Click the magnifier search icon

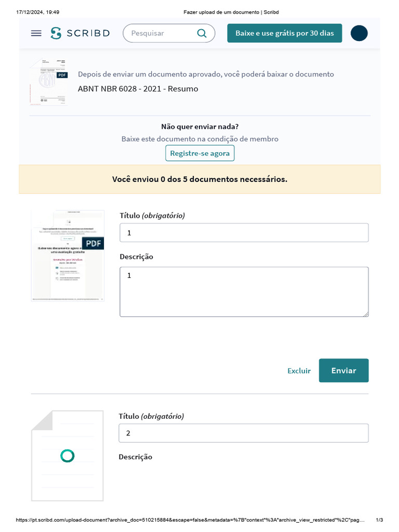pos(202,33)
